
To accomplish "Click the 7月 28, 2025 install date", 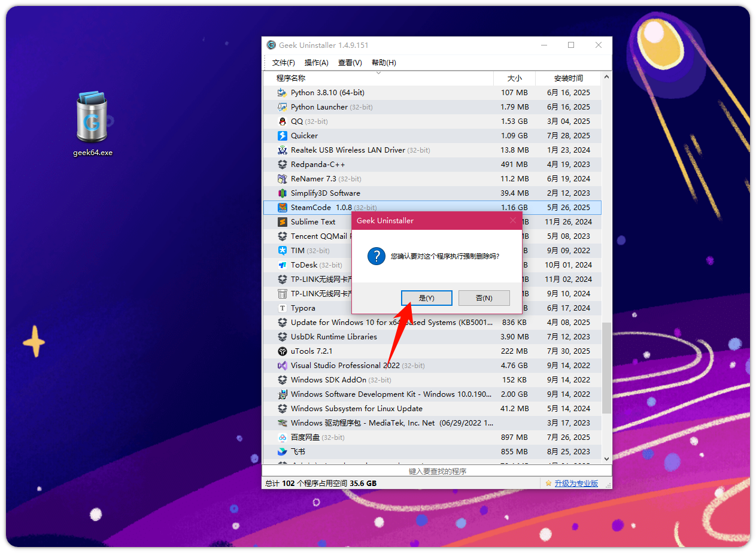I will click(568, 136).
